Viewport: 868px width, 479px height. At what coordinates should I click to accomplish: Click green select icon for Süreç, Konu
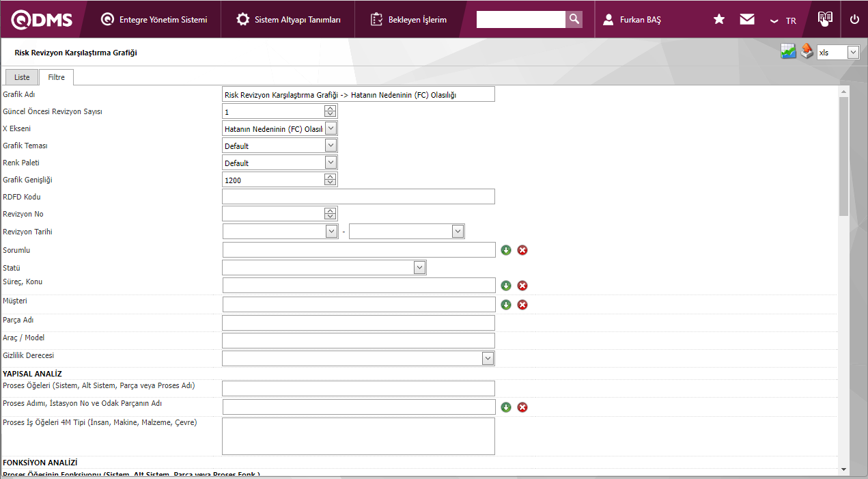[506, 286]
